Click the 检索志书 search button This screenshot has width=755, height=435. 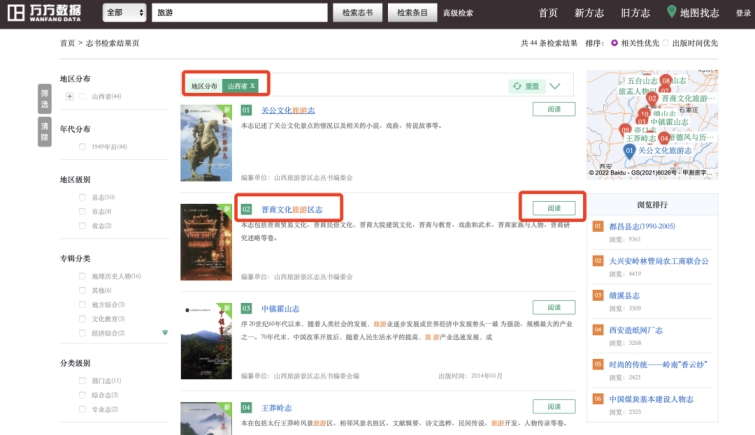point(356,13)
